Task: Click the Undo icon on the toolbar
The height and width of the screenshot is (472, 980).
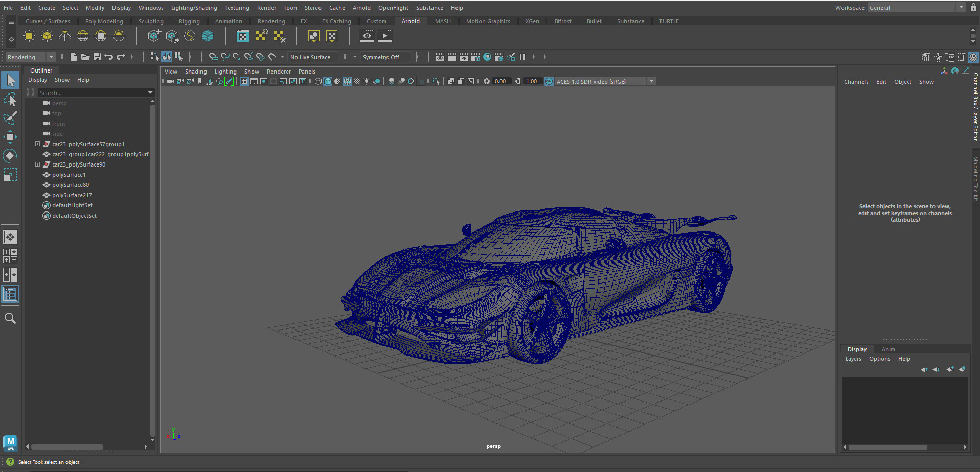Action: [x=109, y=57]
